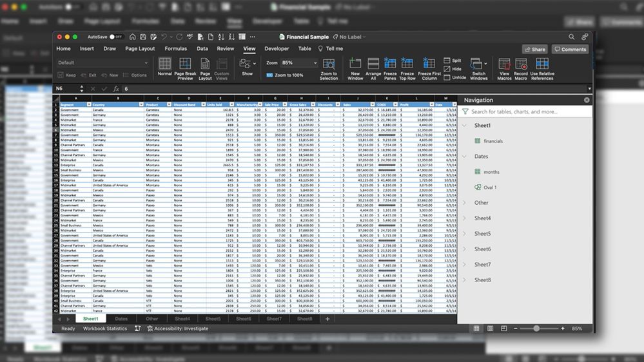Click Freeze Top Row

(x=407, y=68)
